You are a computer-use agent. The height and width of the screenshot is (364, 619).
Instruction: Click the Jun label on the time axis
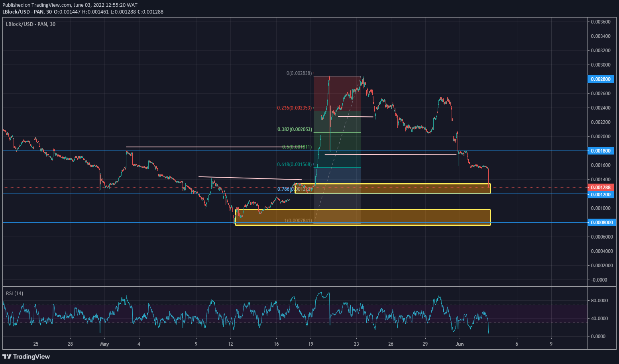click(x=460, y=344)
